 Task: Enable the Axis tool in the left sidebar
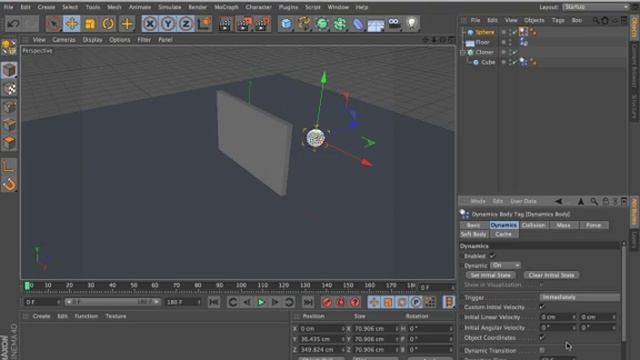[9, 166]
